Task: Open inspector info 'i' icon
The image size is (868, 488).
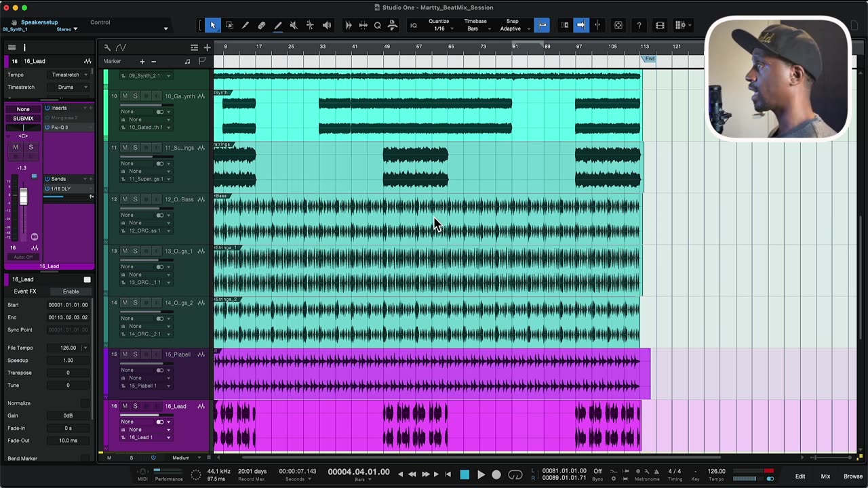Action: coord(24,47)
